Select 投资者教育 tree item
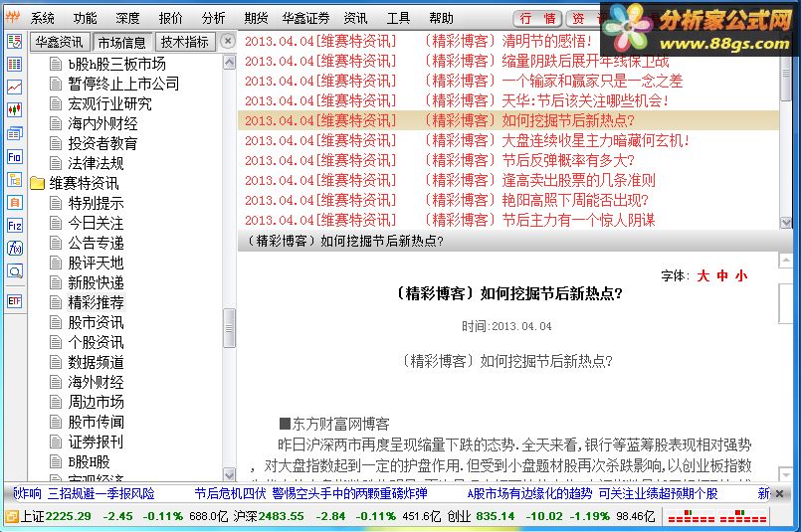 coord(102,143)
